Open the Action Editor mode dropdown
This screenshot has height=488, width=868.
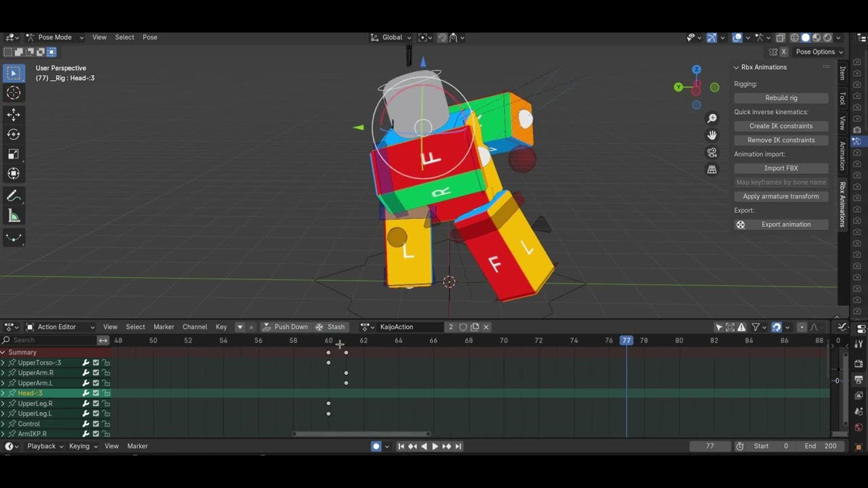click(x=60, y=327)
